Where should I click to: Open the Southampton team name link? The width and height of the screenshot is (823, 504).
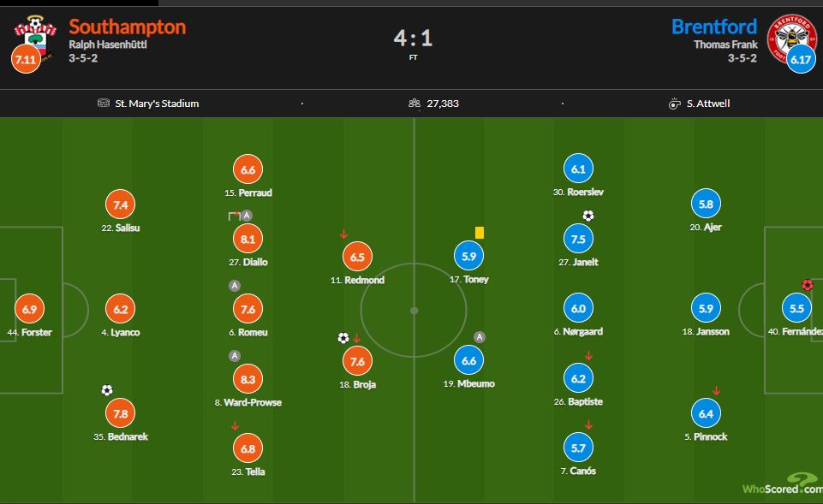click(127, 27)
